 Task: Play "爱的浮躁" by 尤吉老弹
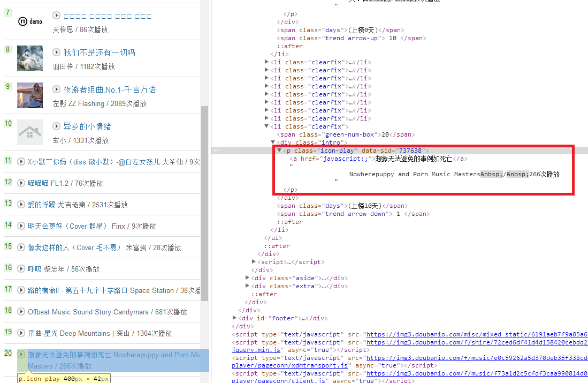point(20,204)
